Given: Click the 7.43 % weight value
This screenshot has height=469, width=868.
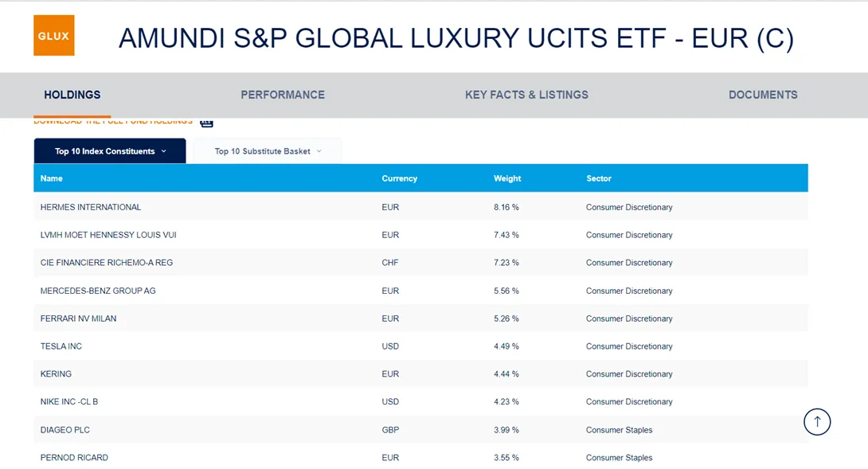Looking at the screenshot, I should tap(506, 235).
